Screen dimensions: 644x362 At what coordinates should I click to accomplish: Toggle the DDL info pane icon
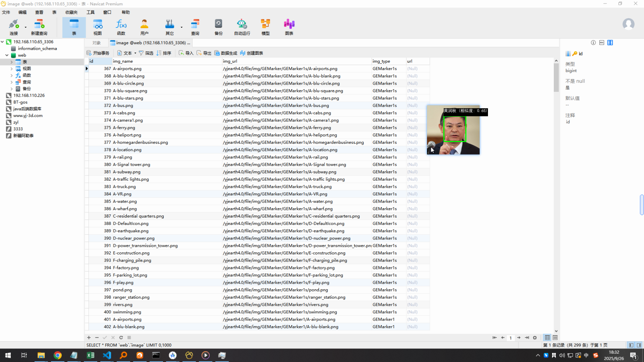pos(602,42)
